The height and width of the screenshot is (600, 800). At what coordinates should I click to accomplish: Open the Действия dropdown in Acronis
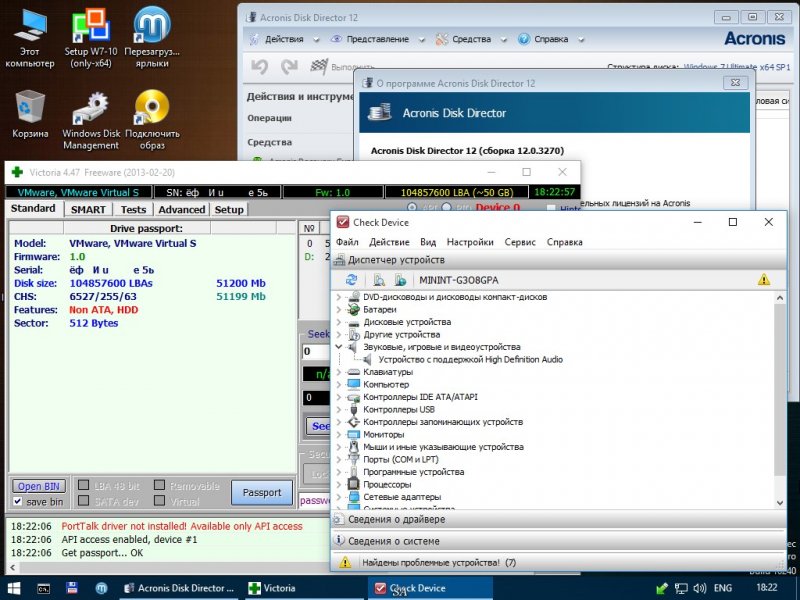[x=284, y=39]
